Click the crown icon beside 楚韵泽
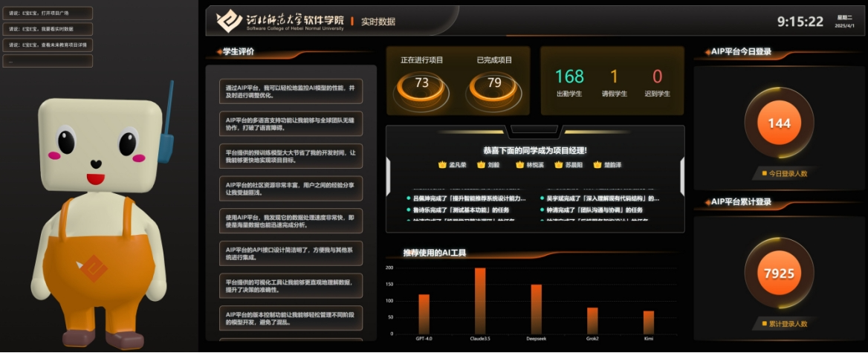Screen dimensions: 868x353 (x=597, y=164)
